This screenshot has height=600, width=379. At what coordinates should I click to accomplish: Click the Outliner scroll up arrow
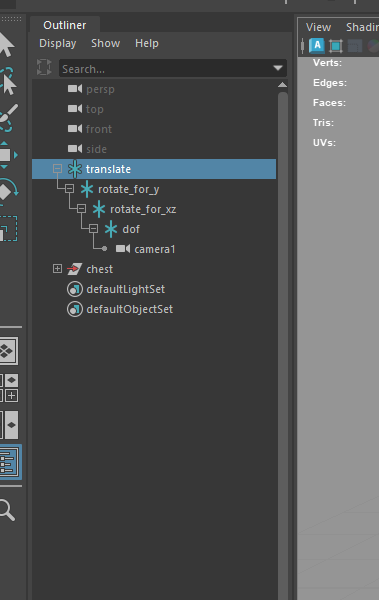pos(283,85)
